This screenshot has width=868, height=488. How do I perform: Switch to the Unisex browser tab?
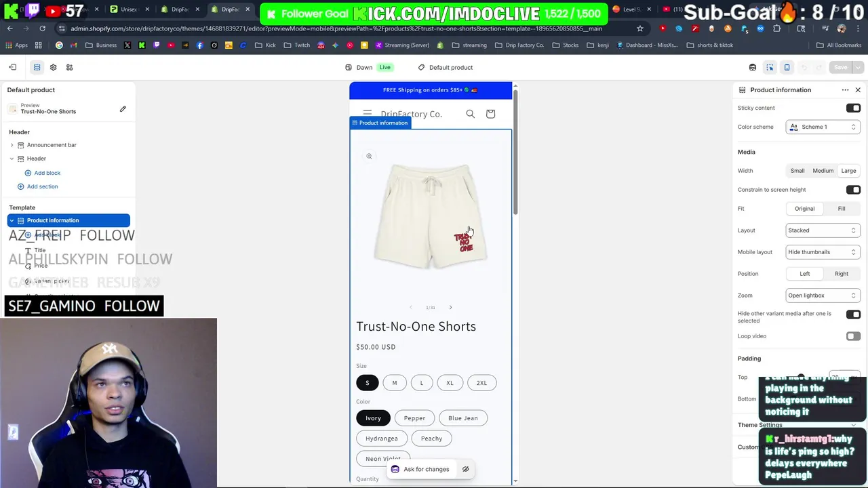pyautogui.click(x=129, y=9)
